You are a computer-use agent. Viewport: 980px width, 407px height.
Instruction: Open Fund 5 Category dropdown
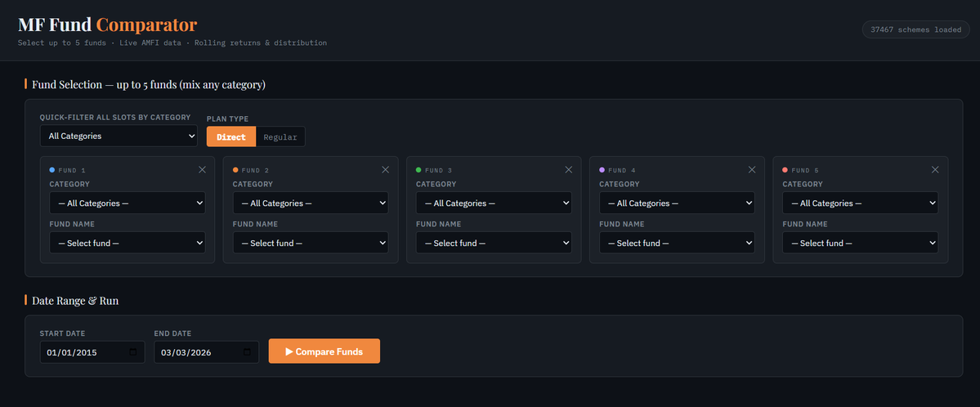point(861,203)
